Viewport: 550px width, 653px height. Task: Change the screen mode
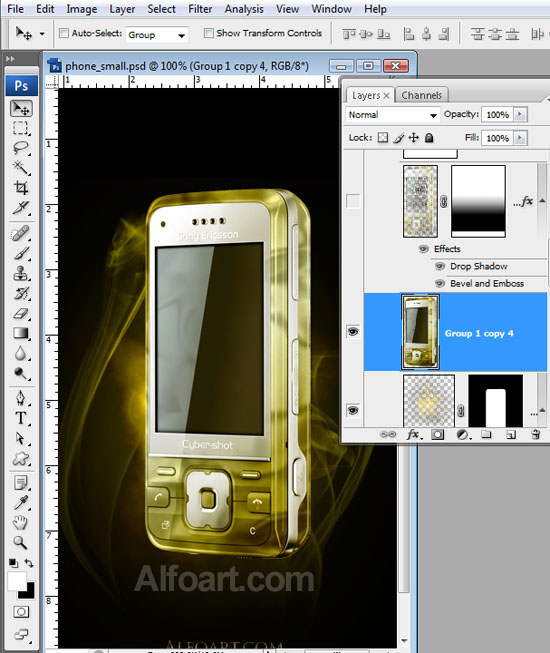tap(21, 634)
